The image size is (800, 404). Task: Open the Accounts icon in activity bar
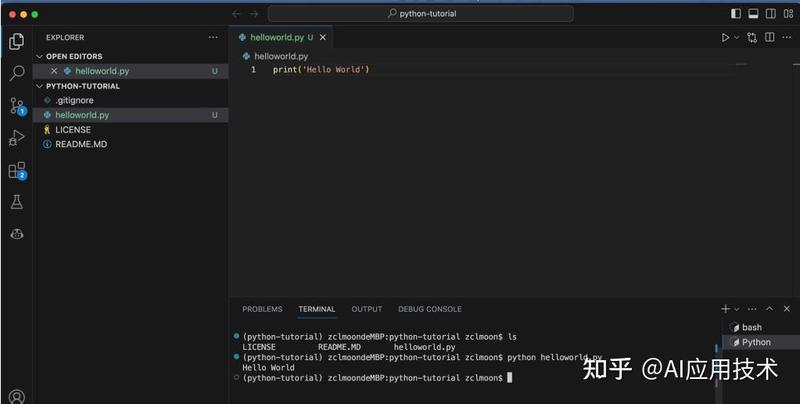(x=17, y=396)
